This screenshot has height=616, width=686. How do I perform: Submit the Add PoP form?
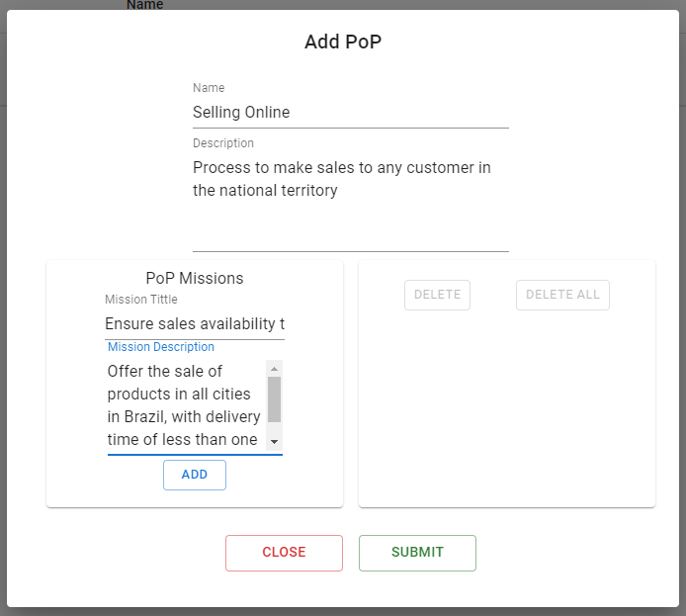(417, 553)
